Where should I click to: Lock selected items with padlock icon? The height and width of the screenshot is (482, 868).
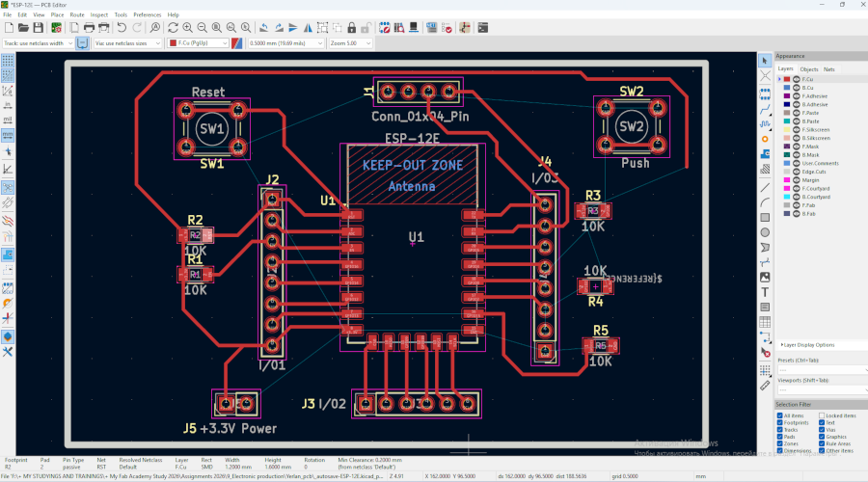tap(351, 28)
